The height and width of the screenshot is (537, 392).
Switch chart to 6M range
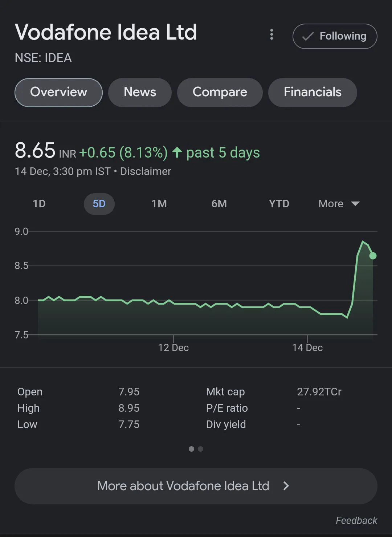[219, 204]
